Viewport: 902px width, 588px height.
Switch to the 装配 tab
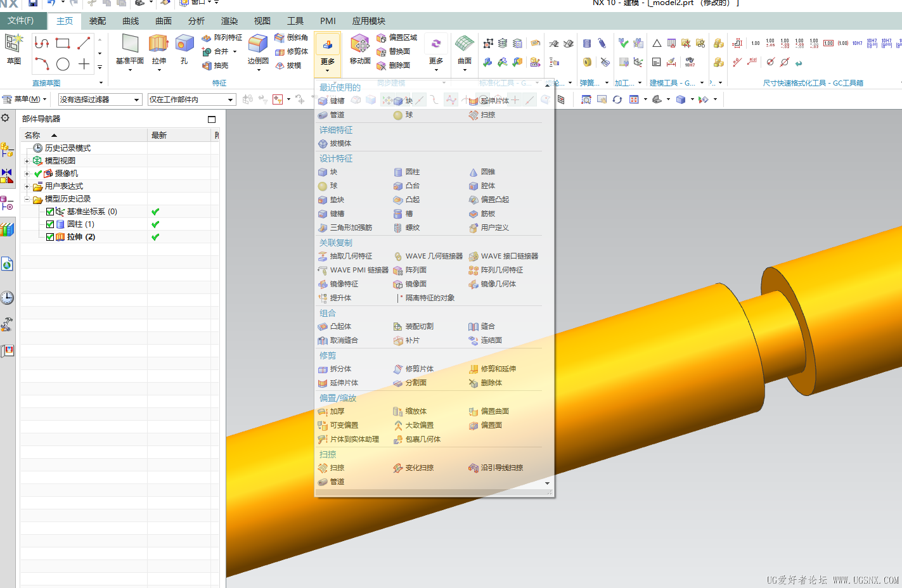point(98,21)
